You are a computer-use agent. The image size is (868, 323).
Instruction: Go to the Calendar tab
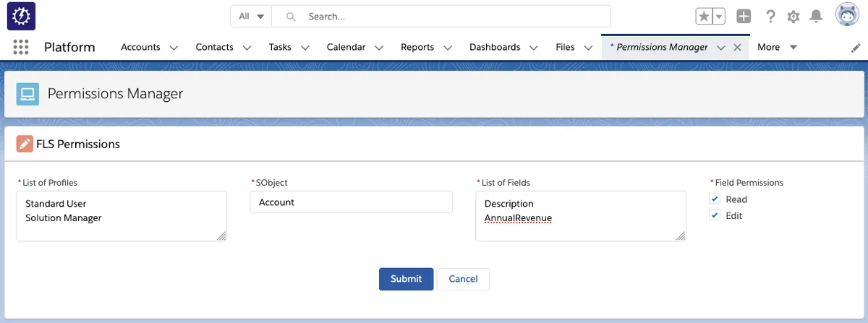click(x=346, y=47)
